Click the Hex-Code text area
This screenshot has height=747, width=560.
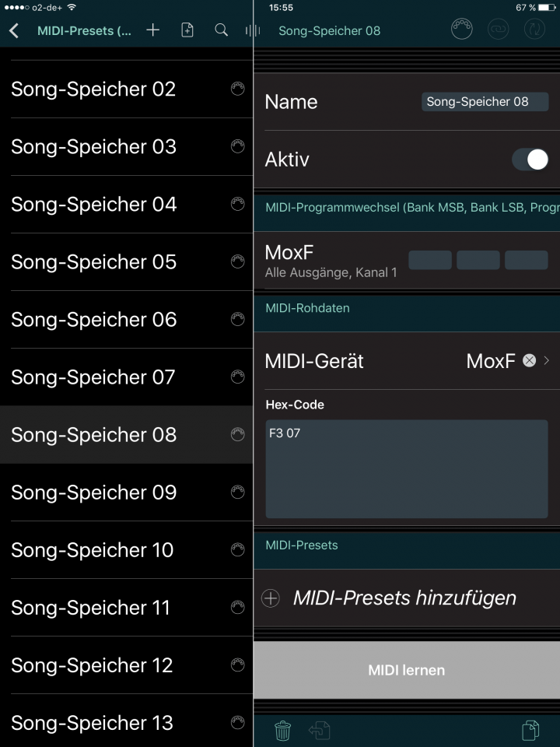[406, 468]
